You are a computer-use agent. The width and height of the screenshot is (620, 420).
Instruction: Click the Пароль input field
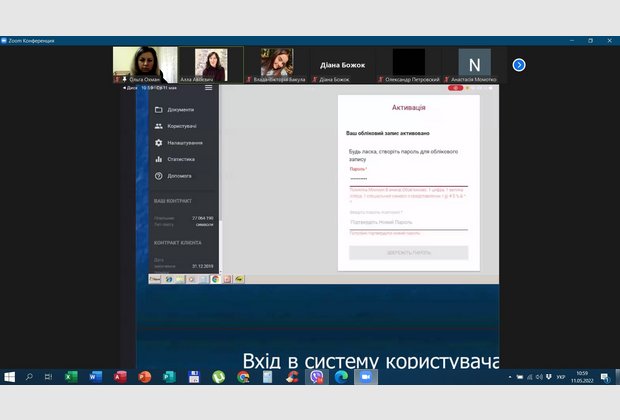pyautogui.click(x=408, y=179)
